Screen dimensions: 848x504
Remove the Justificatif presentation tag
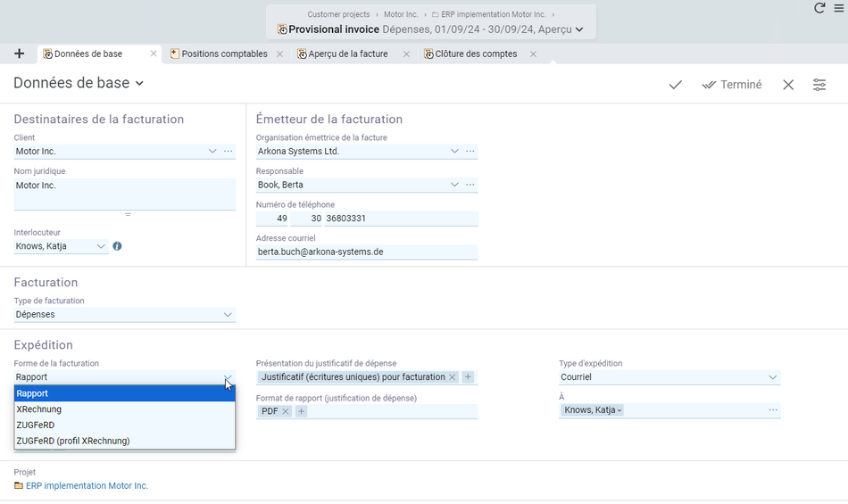click(453, 377)
